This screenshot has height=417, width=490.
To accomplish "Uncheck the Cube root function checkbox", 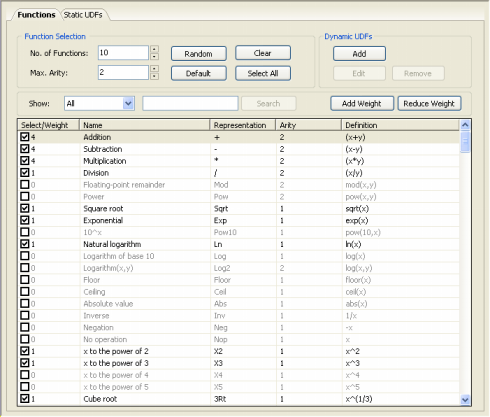I will 25,398.
